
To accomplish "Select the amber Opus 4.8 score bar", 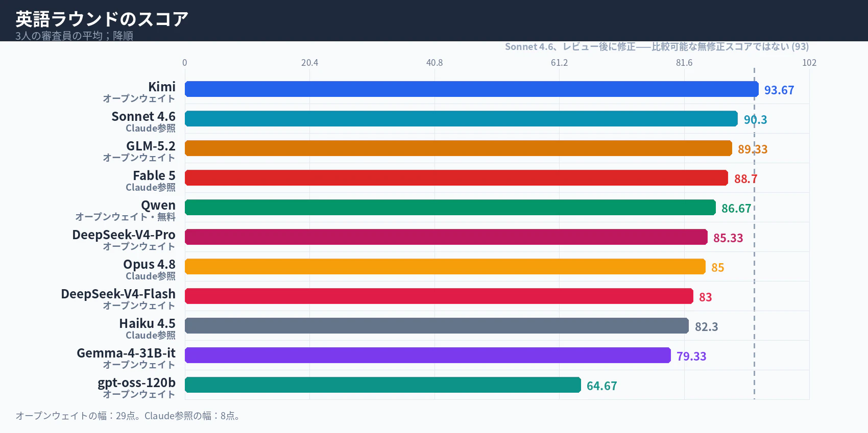I will point(445,266).
